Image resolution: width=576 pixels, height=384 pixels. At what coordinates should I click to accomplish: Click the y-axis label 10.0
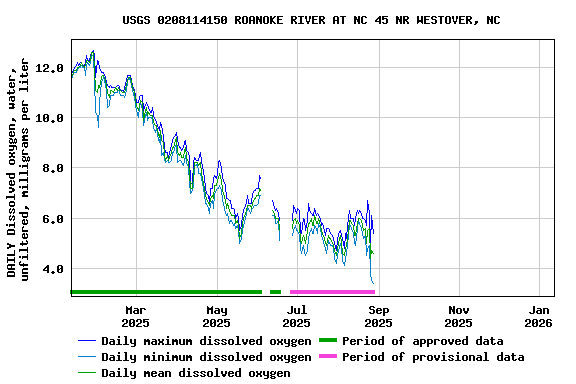(x=50, y=118)
